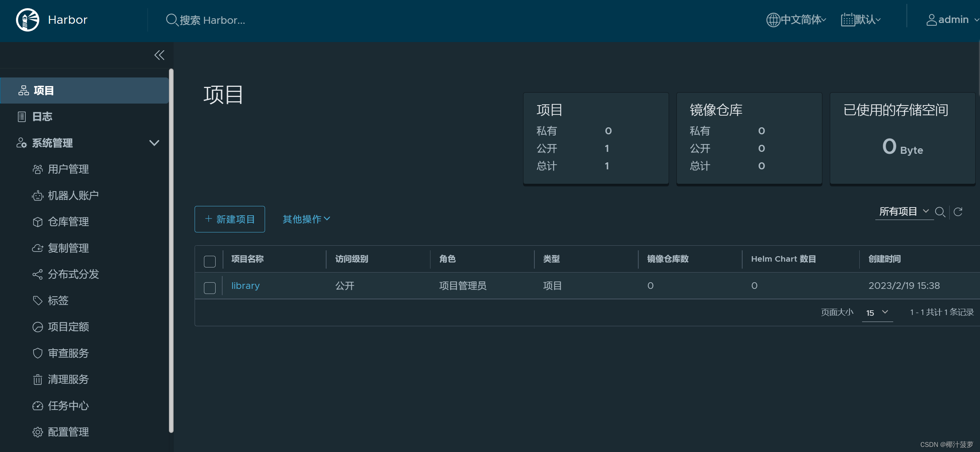Open the 其他操作 dropdown

point(306,219)
